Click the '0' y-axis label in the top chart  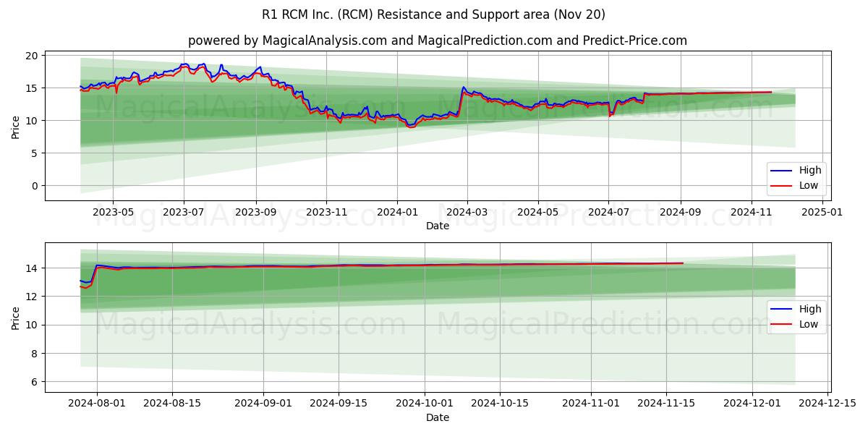[36, 186]
